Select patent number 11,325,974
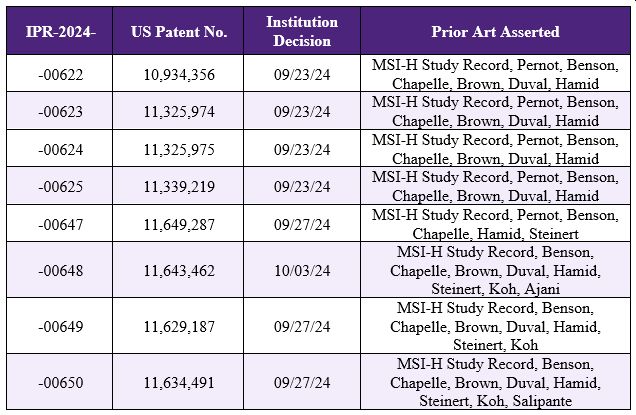Screen dimensions: 636x415 pos(179,111)
